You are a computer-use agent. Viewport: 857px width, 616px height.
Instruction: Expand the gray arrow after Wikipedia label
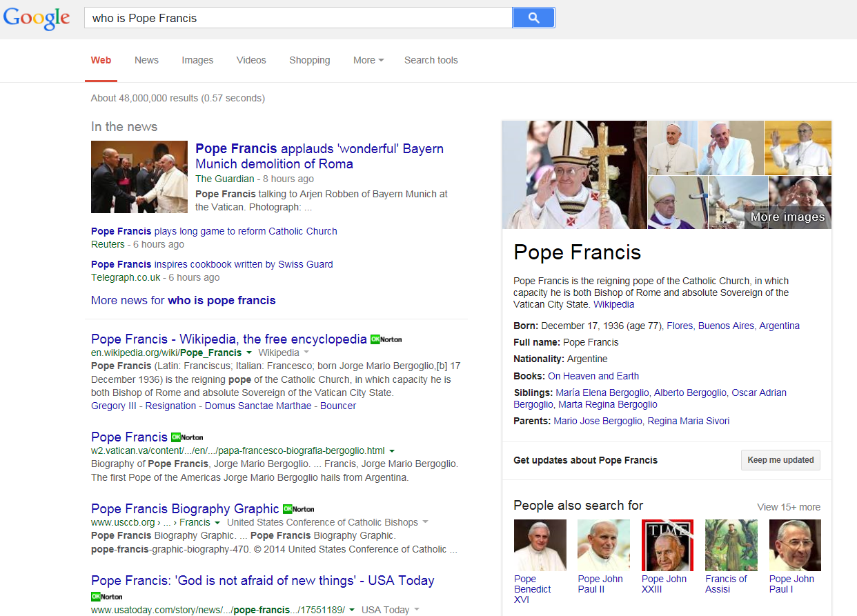306,352
